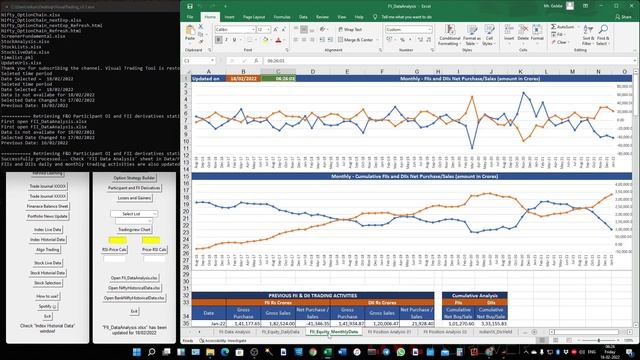Click Finance Balance Sheet button
The width and height of the screenshot is (640, 360).
pyautogui.click(x=47, y=207)
